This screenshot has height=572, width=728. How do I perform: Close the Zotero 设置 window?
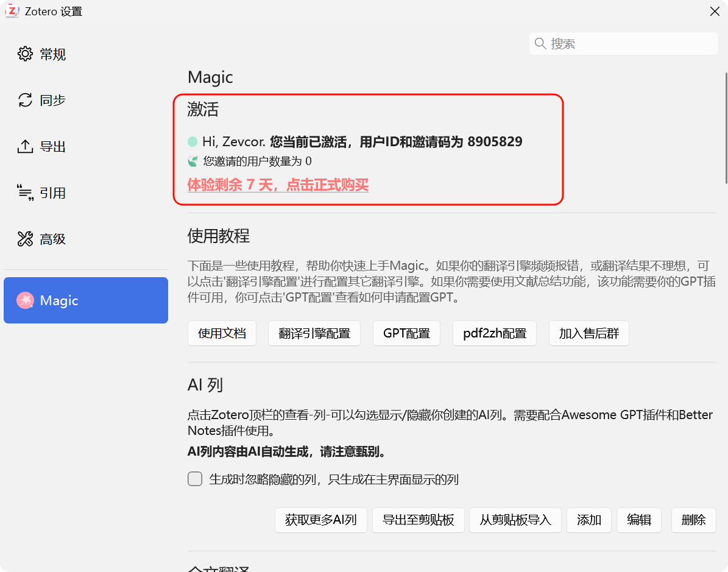[x=715, y=11]
